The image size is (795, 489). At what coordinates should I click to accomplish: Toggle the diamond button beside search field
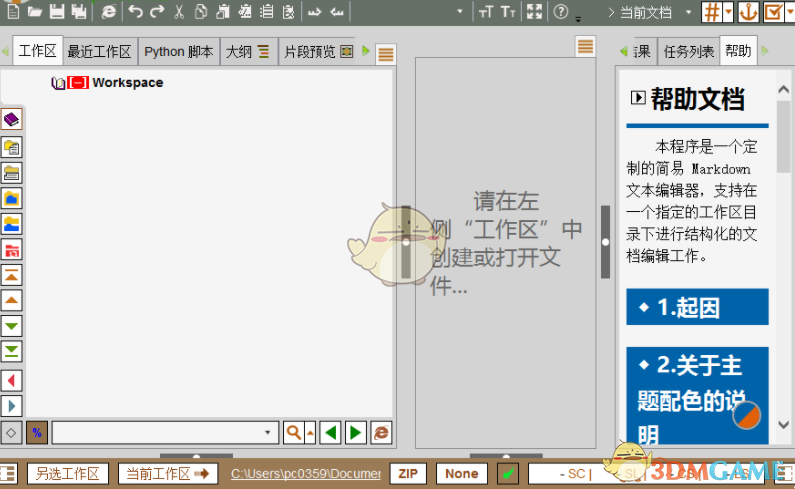point(11,433)
